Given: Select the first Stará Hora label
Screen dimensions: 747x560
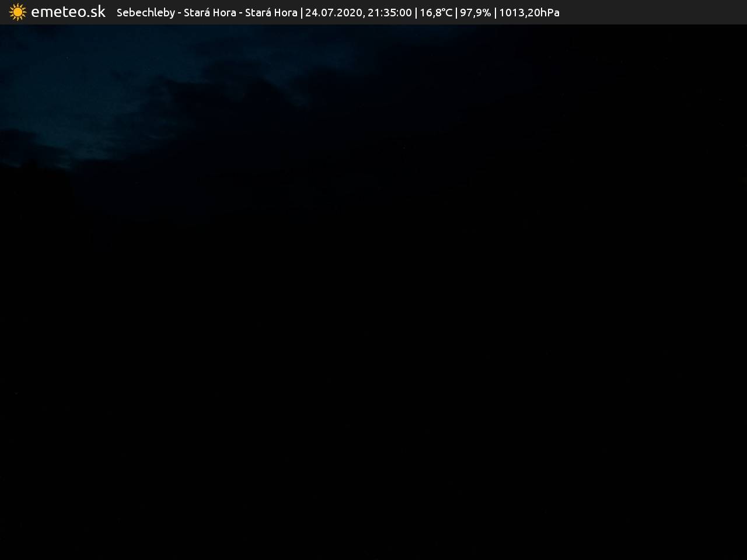Looking at the screenshot, I should [210, 13].
